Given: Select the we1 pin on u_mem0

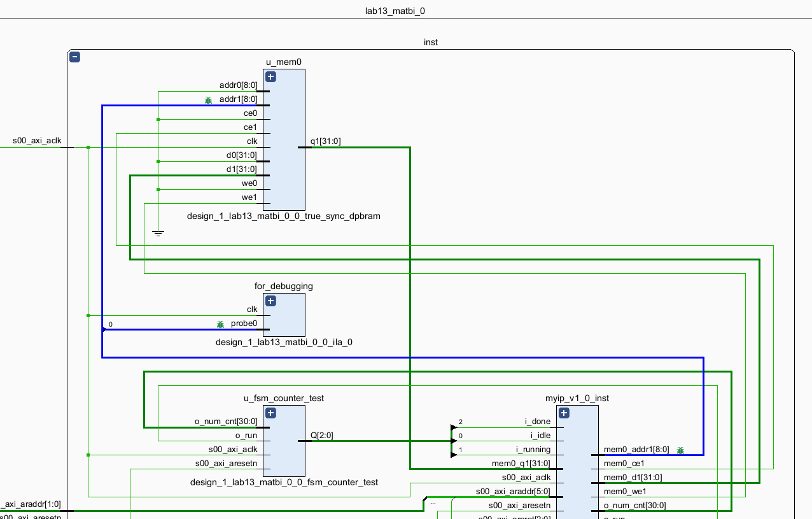Looking at the screenshot, I should [x=249, y=197].
